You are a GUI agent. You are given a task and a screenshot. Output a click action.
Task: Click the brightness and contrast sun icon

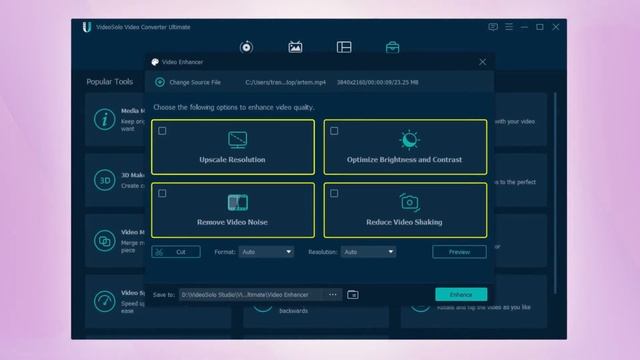[409, 140]
